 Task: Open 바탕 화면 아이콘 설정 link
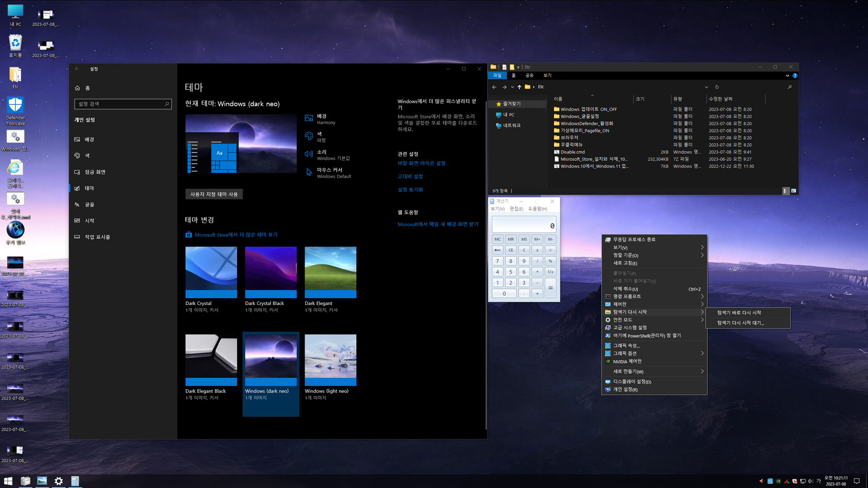tap(421, 163)
